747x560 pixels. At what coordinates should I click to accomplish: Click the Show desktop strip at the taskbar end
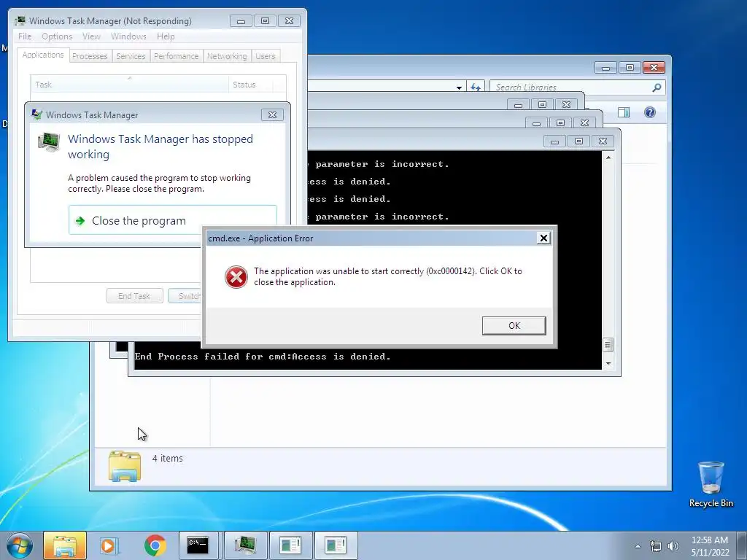(x=743, y=545)
